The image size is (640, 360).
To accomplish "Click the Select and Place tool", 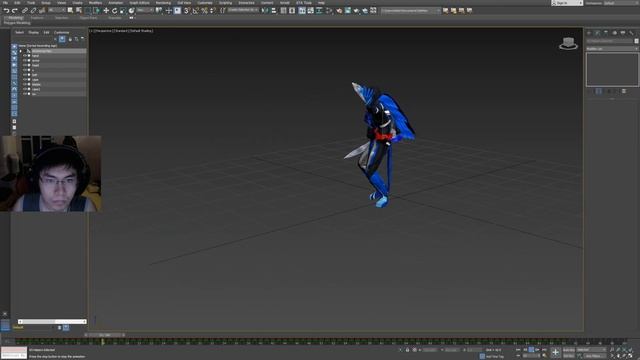I will 131,11.
